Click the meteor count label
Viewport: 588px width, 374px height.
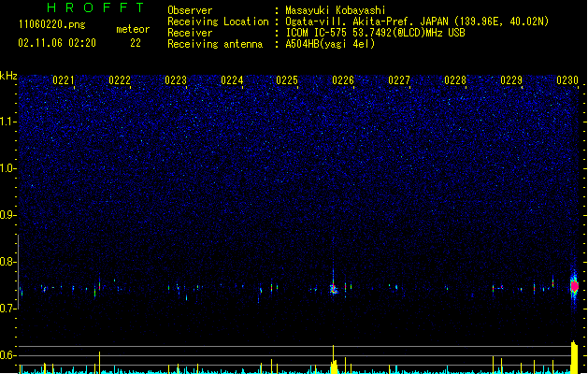[133, 29]
